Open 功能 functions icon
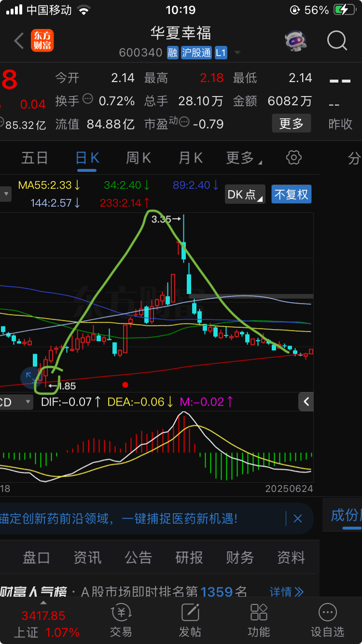The height and width of the screenshot is (644, 362). [259, 620]
